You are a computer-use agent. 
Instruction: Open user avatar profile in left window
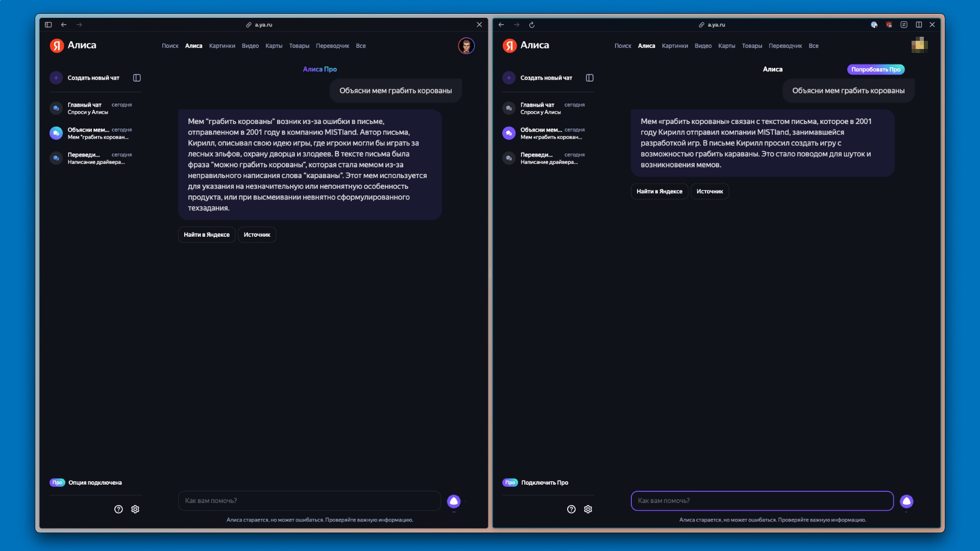click(466, 45)
